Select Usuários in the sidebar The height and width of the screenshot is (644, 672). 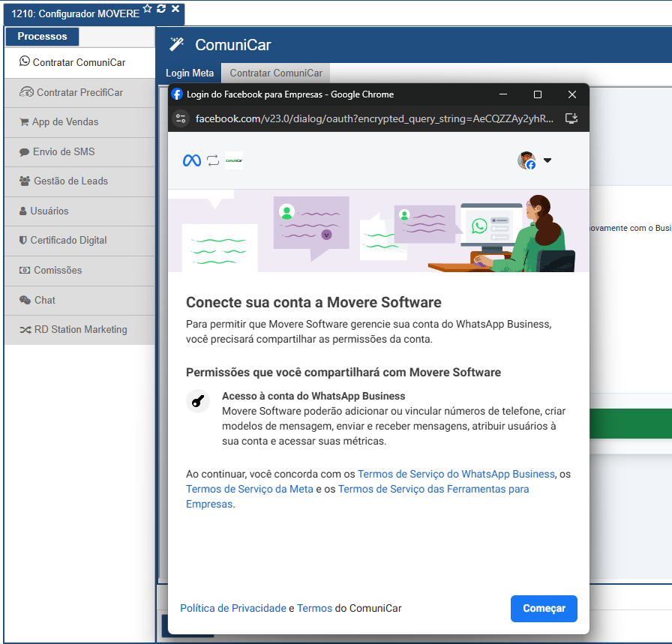[79, 211]
